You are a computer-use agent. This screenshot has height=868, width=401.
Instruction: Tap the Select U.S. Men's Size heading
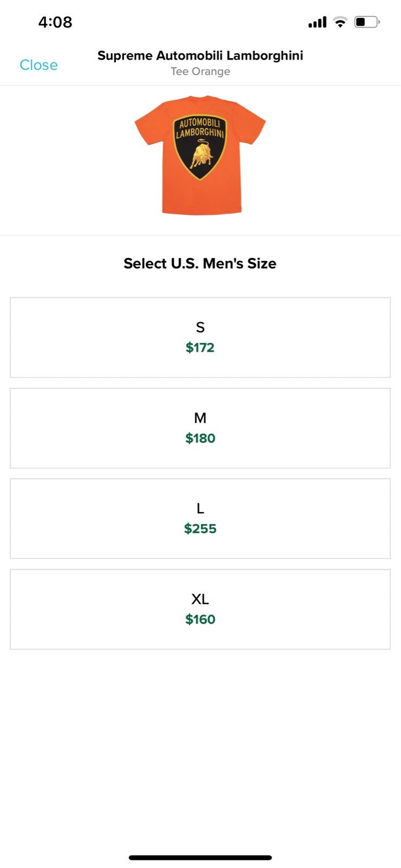point(200,264)
